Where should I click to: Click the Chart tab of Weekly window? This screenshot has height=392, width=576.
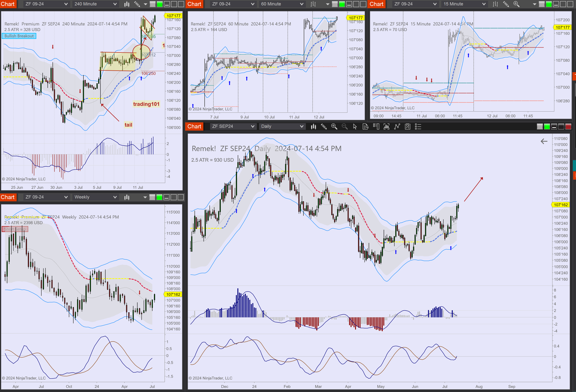(8, 197)
